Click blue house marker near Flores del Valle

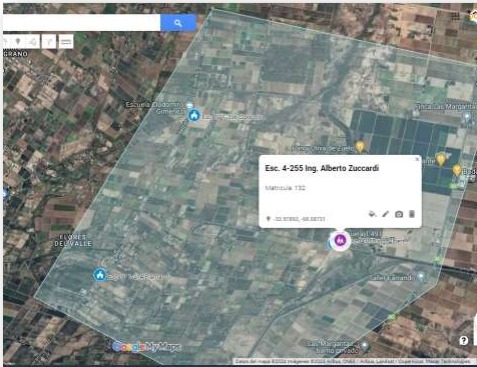click(99, 275)
